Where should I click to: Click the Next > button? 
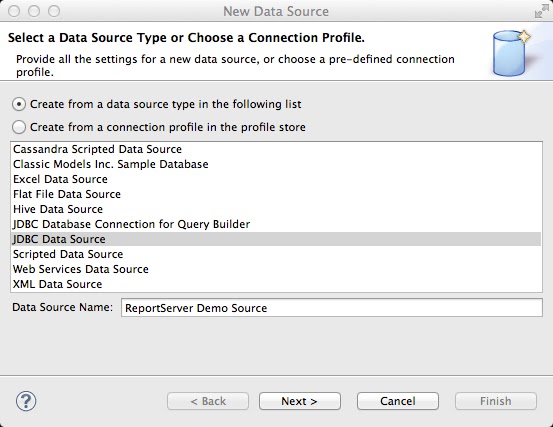coord(300,401)
